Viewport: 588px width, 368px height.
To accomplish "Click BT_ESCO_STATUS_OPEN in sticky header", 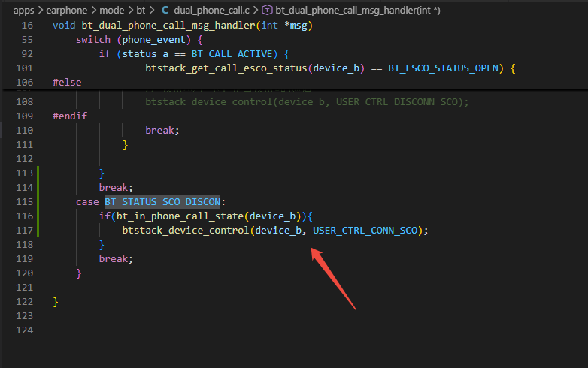I will tap(443, 68).
